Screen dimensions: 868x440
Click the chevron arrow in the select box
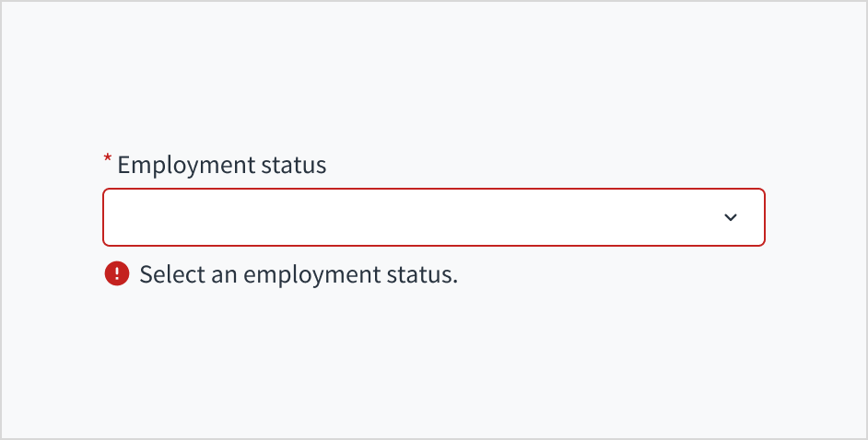click(731, 217)
